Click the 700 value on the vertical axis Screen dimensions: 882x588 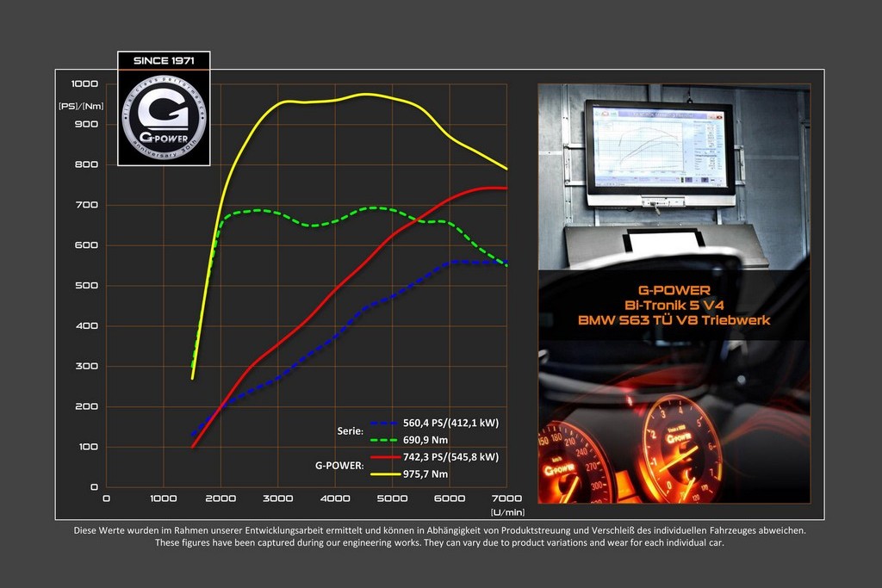[86, 205]
